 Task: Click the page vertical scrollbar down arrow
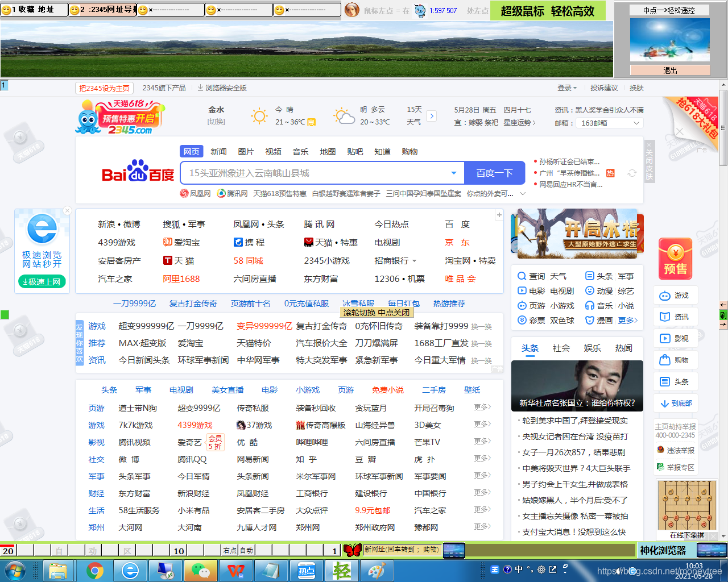723,536
